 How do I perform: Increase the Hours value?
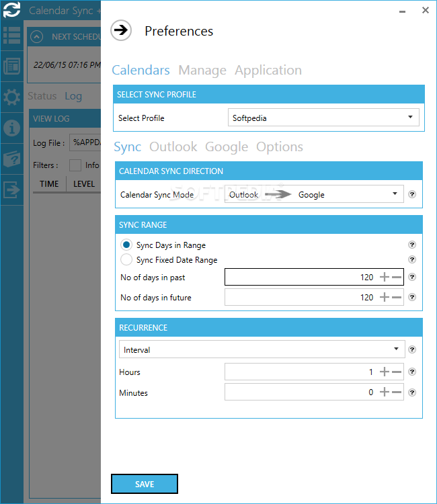point(385,372)
